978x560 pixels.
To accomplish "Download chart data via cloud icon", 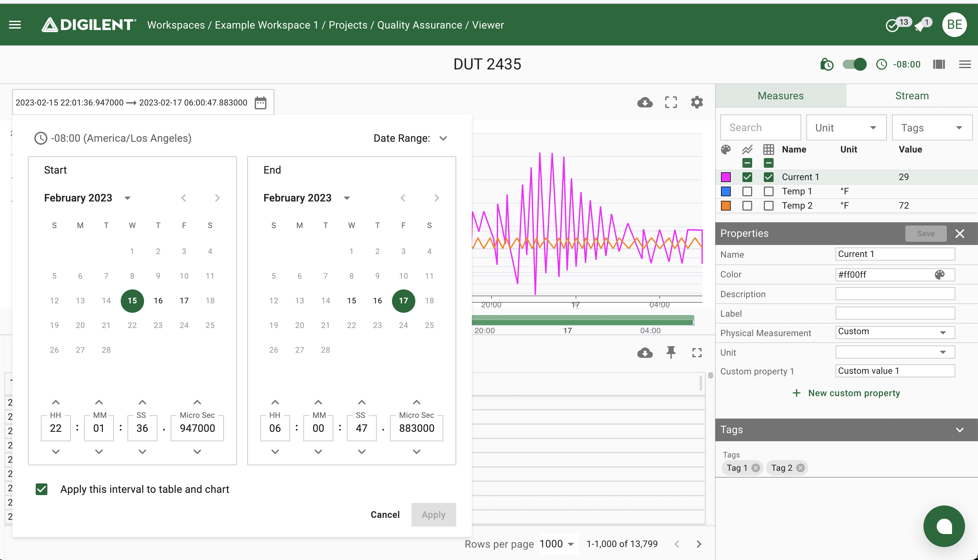I will pos(645,102).
